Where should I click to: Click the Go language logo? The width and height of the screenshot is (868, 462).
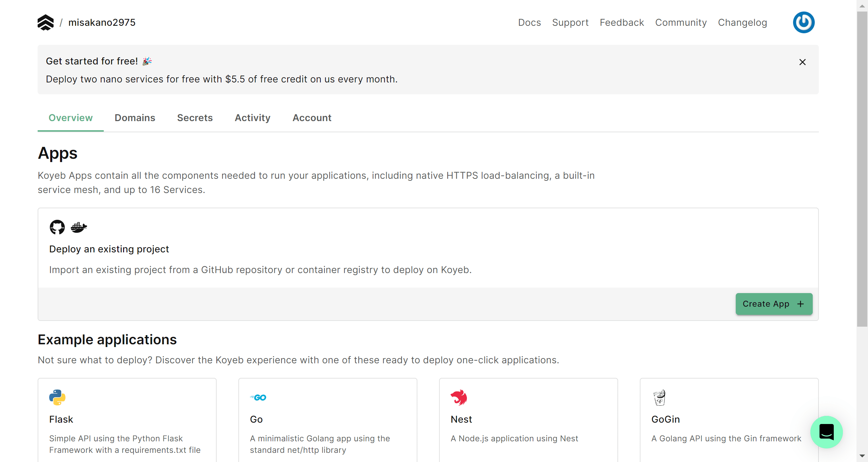258,397
